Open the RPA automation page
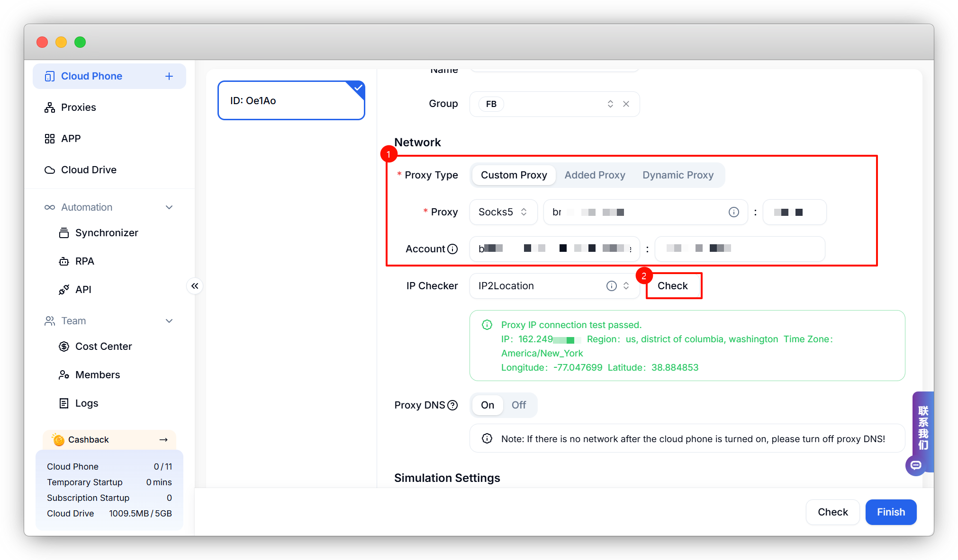This screenshot has width=958, height=560. 84,261
